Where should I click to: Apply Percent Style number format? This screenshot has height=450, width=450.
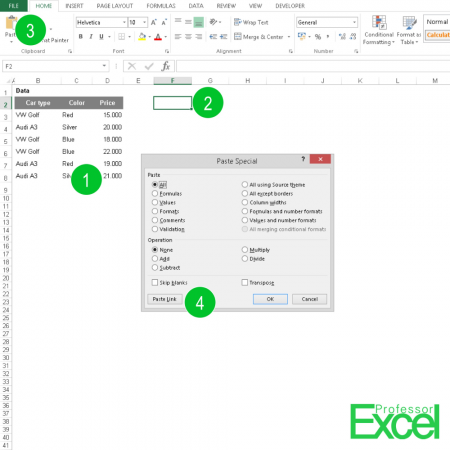point(318,37)
